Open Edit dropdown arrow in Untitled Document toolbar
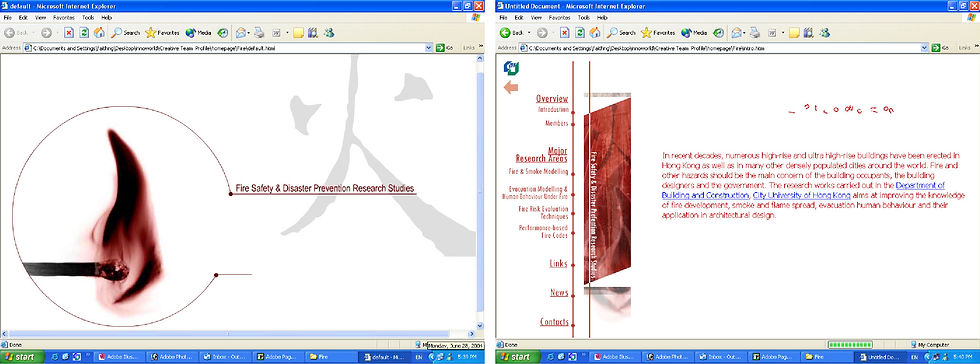 pyautogui.click(x=782, y=33)
